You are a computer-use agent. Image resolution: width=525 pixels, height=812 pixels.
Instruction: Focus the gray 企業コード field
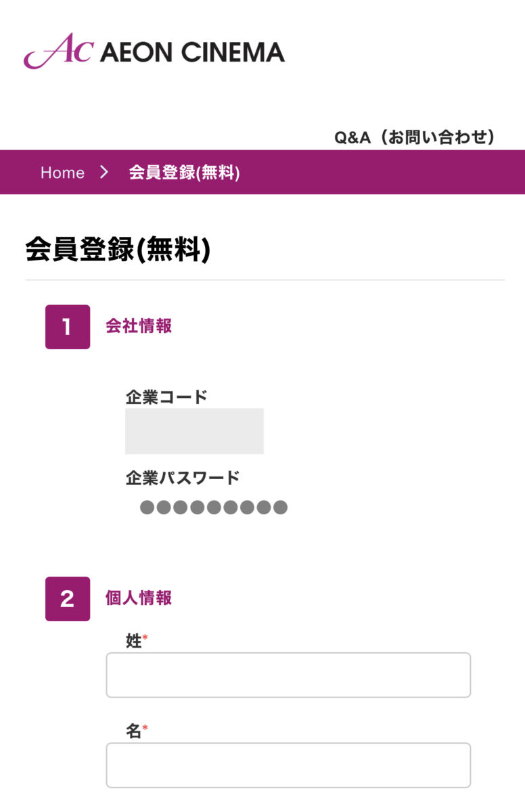coord(194,431)
